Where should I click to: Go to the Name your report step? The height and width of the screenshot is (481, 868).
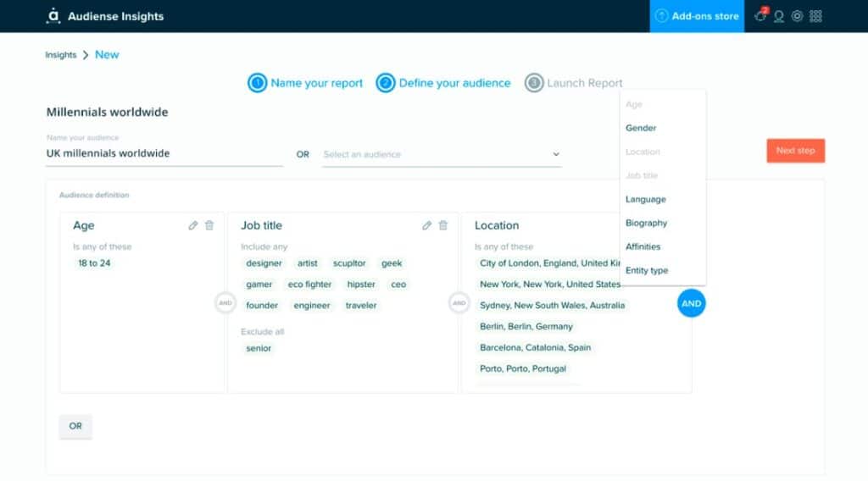(x=317, y=83)
